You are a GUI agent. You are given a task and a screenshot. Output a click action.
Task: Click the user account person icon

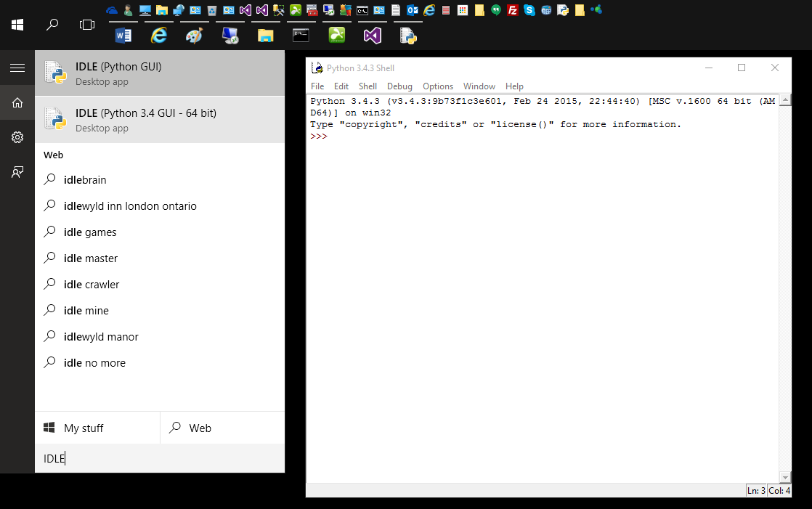[128, 10]
